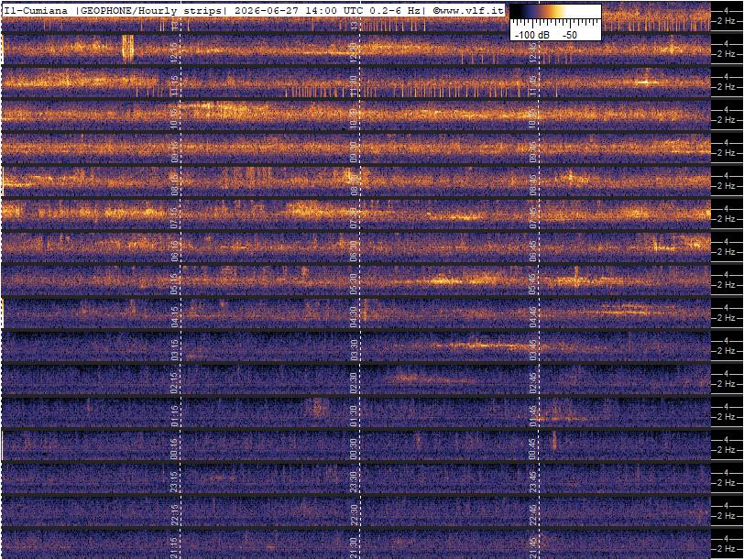Viewport: 744px width, 560px height.
Task: Select the 09:30 time marker
Action: coord(353,151)
